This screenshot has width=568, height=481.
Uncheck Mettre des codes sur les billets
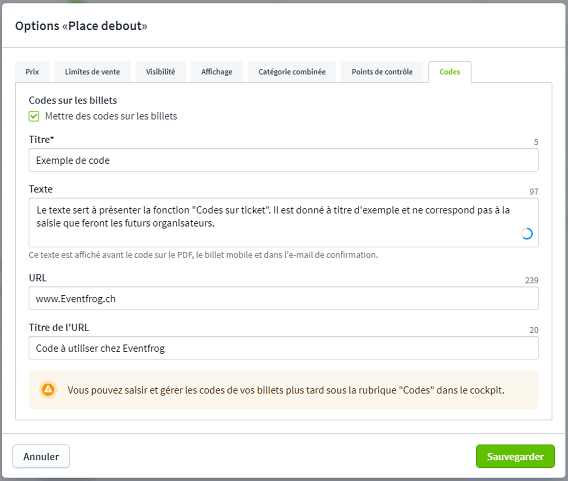pos(34,116)
